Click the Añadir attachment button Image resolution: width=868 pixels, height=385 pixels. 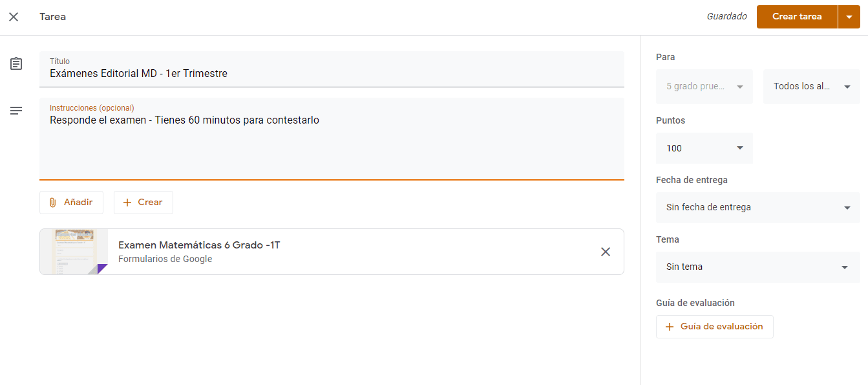(x=71, y=203)
